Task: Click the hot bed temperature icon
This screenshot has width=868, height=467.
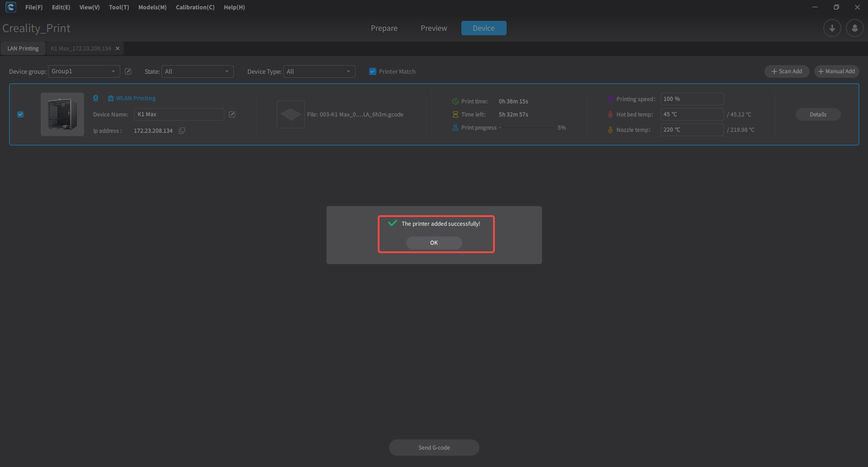Action: tap(611, 114)
